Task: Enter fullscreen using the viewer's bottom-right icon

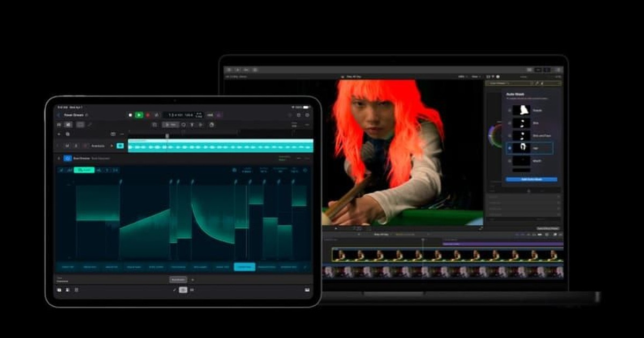Action: 480,228
